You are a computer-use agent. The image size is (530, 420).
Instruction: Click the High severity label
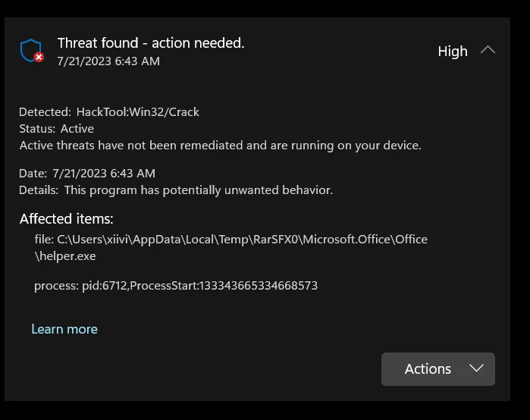[453, 52]
